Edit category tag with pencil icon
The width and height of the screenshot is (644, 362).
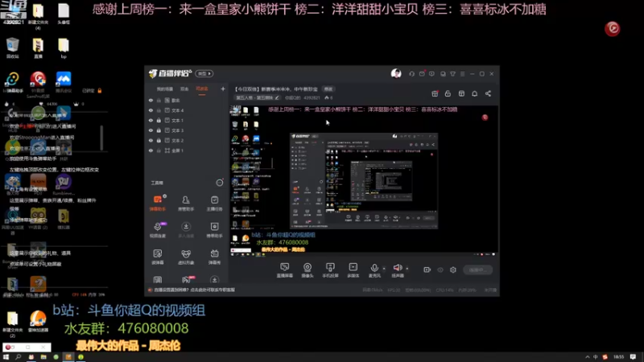pos(257,97)
